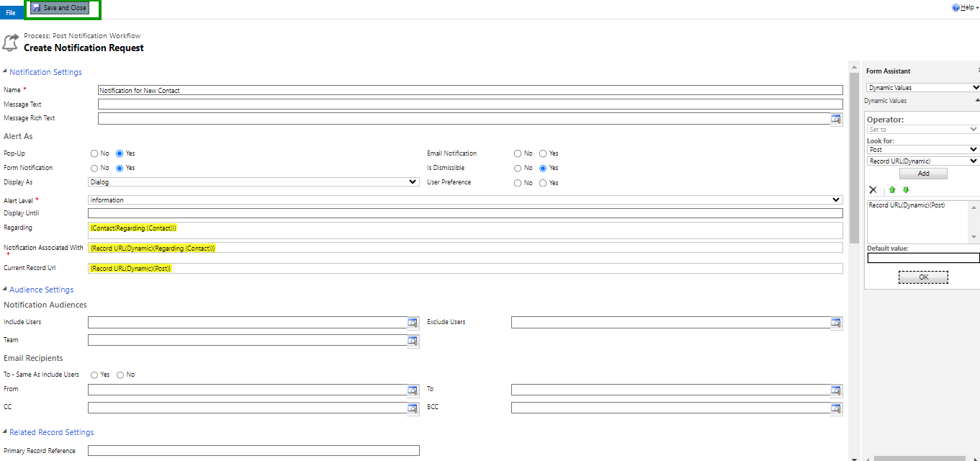Open the Exclude Users lookup icon

pyautogui.click(x=836, y=323)
